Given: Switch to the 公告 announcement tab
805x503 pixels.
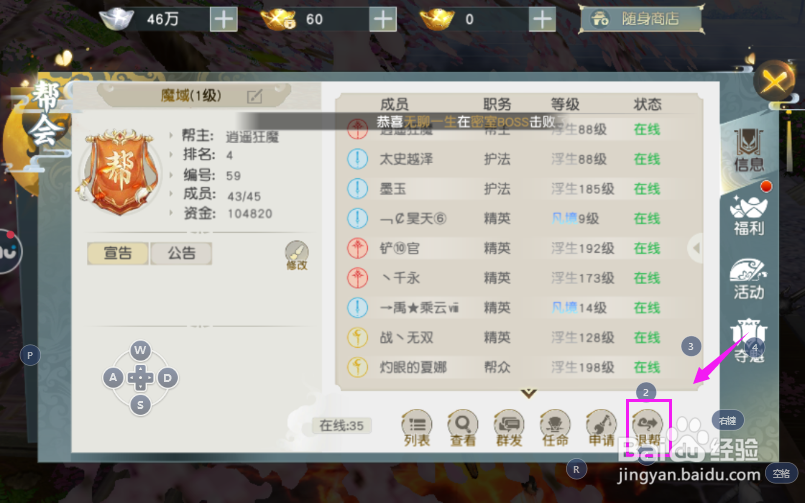Looking at the screenshot, I should click(181, 253).
